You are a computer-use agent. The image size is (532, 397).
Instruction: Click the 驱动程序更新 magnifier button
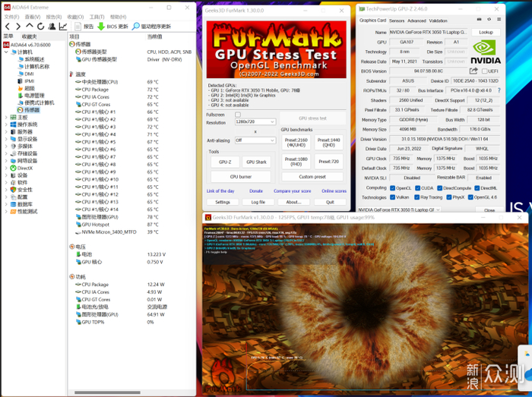pyautogui.click(x=151, y=27)
